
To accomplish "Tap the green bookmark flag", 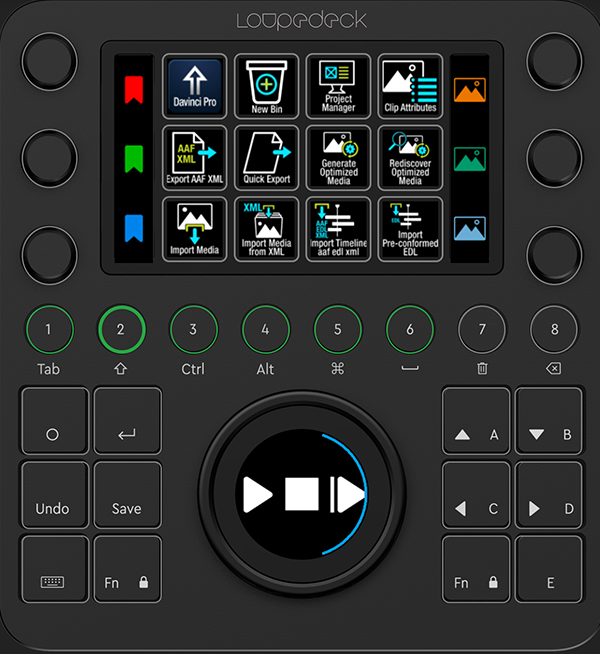I will point(134,159).
